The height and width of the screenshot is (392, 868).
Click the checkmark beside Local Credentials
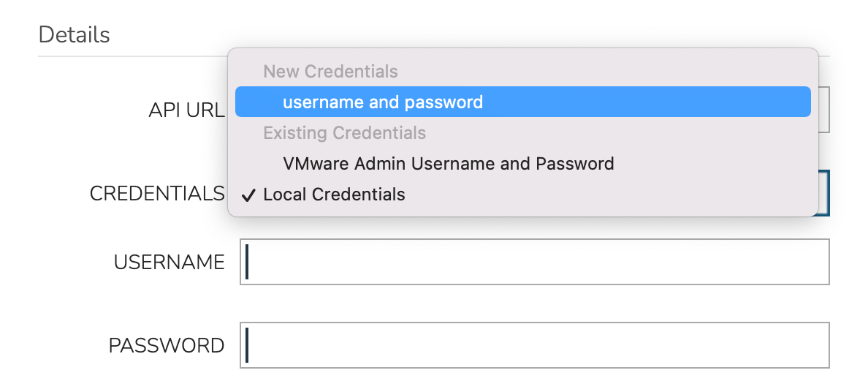click(248, 195)
